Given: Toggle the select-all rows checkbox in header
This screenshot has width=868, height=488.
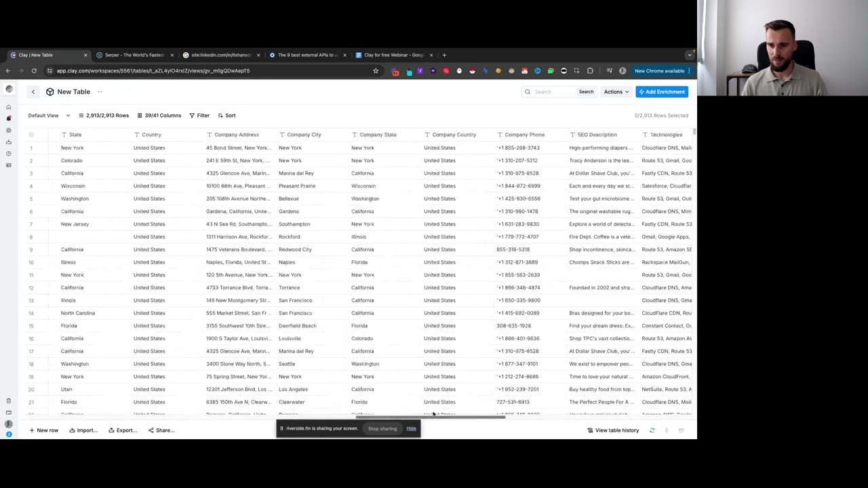Looking at the screenshot, I should (x=31, y=135).
